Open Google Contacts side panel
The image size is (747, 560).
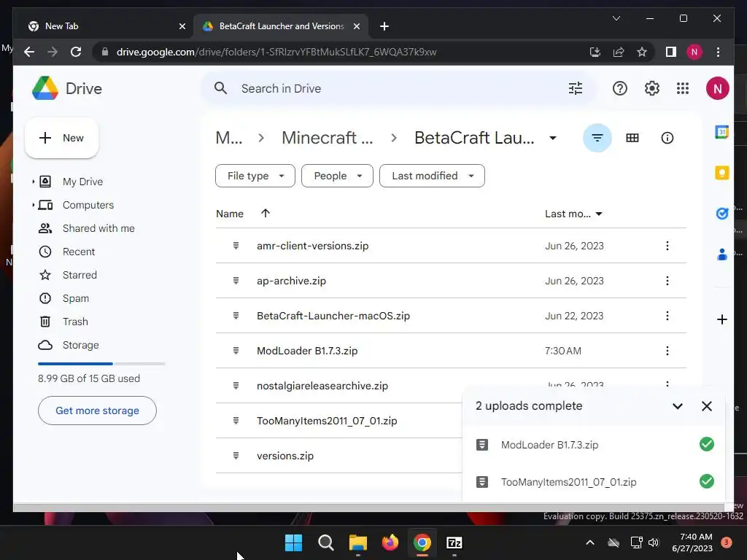[x=721, y=254]
